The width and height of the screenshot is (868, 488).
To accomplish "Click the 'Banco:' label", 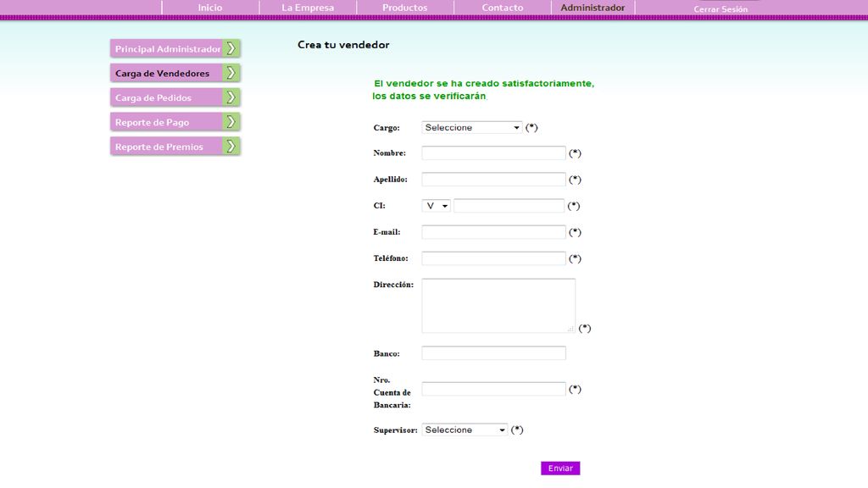I will 387,353.
